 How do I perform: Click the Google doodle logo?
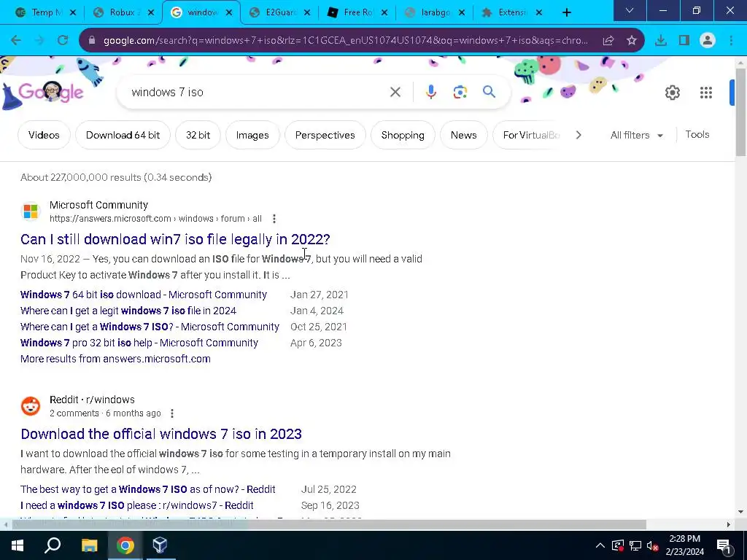51,92
